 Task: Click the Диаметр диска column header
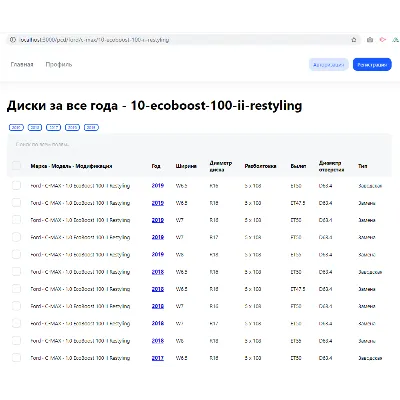pos(220,166)
